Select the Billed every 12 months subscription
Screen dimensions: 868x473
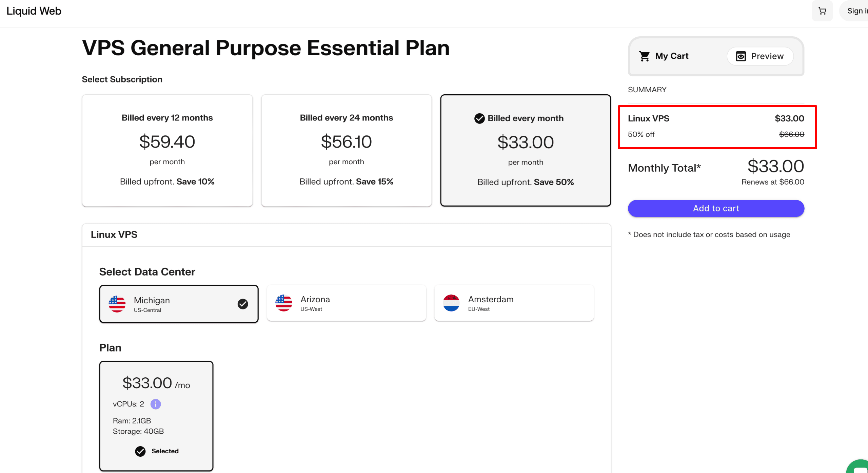[167, 150]
